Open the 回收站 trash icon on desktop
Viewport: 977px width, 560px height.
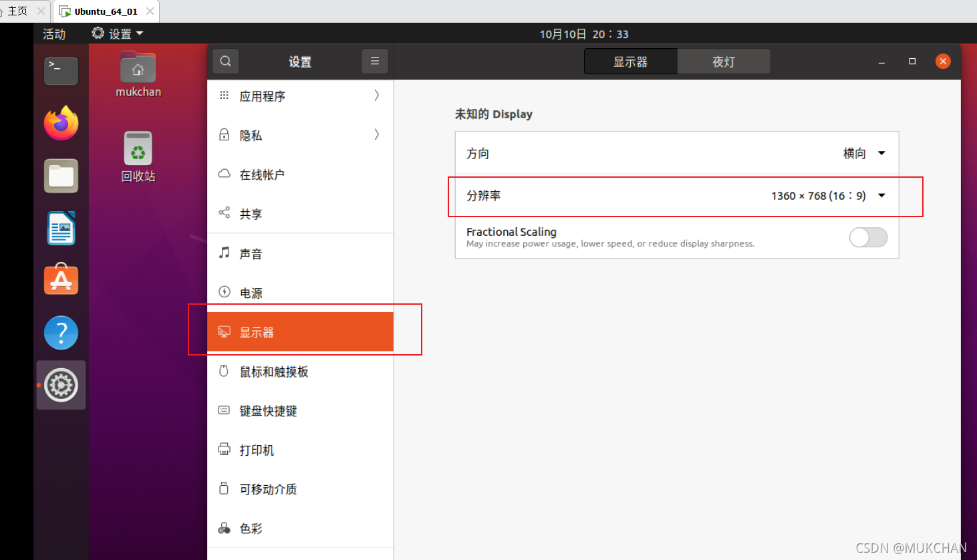click(138, 157)
